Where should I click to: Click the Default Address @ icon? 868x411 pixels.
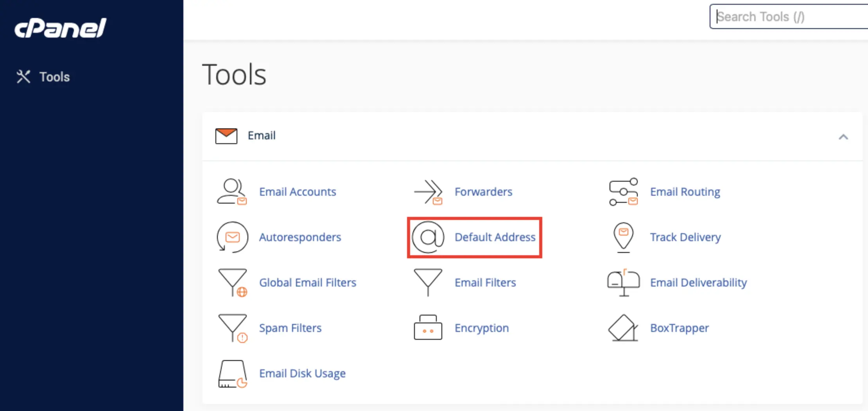pos(428,237)
